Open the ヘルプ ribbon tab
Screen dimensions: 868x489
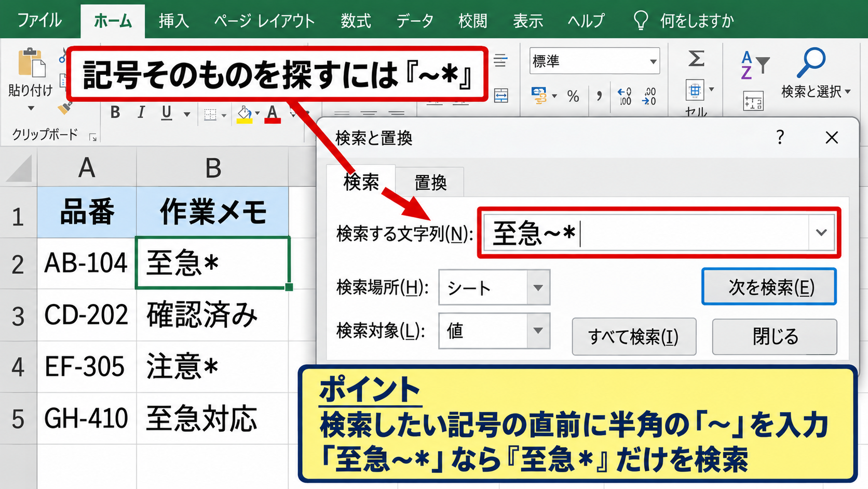point(586,21)
